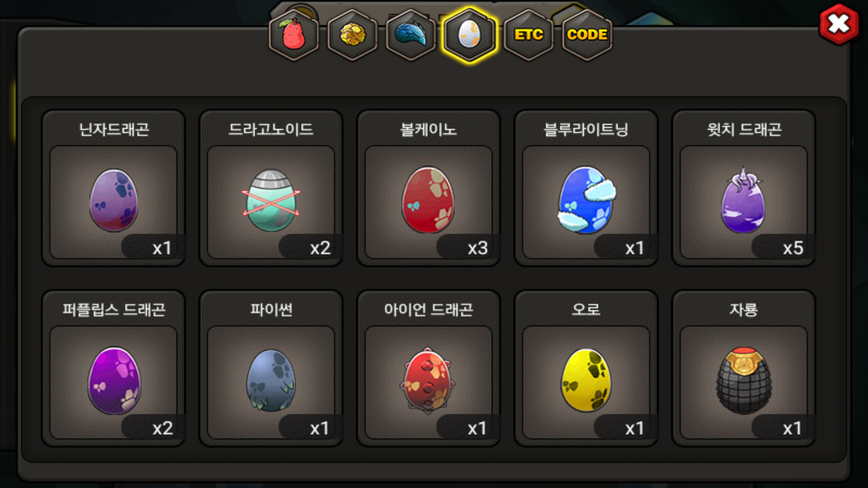Choose the 윗치 드래곤 horned egg
868x488 pixels.
pyautogui.click(x=744, y=201)
